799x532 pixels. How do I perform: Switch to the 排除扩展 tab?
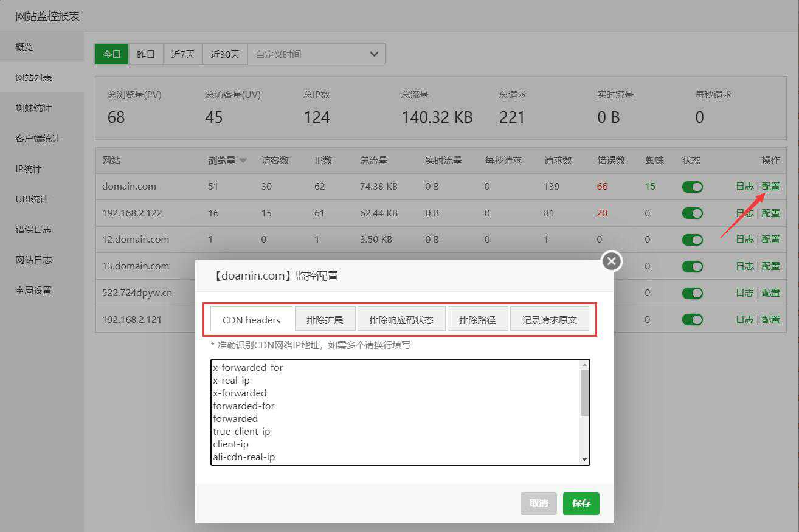(x=325, y=319)
